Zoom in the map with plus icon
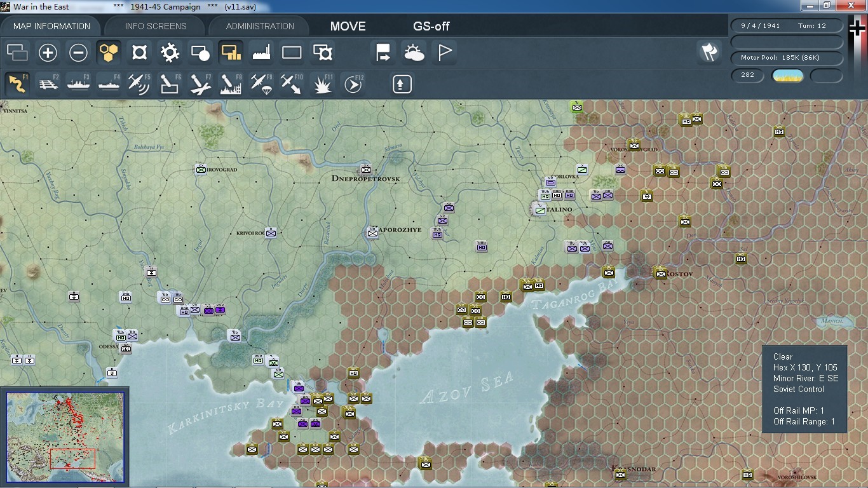The width and height of the screenshot is (868, 488). pos(48,53)
